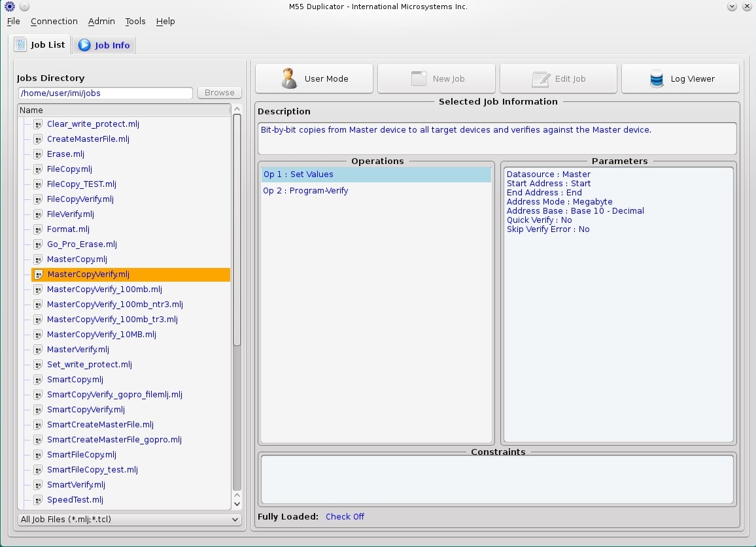Select Op 1 : Set Values operation
The width and height of the screenshot is (756, 547).
pos(376,174)
